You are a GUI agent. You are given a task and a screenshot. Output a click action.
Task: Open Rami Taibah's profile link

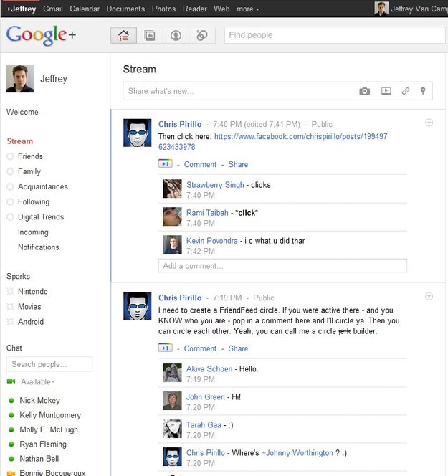[x=207, y=213]
